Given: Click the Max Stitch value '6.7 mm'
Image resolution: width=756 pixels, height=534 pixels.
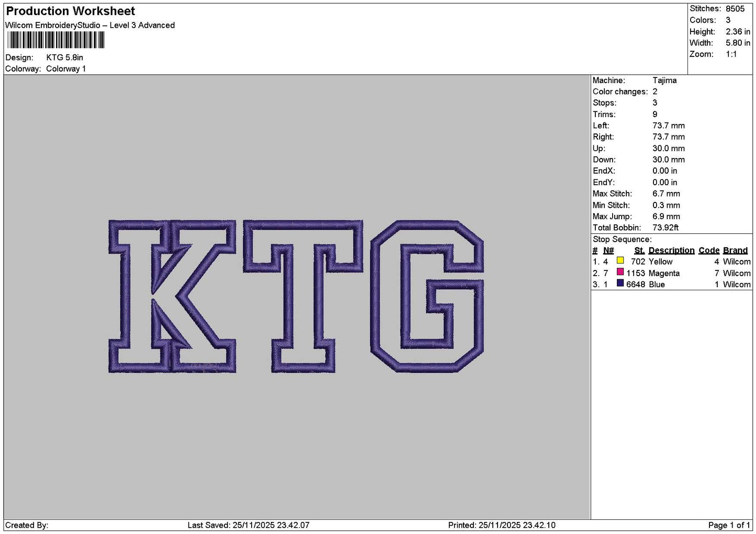Looking at the screenshot, I should tap(667, 194).
